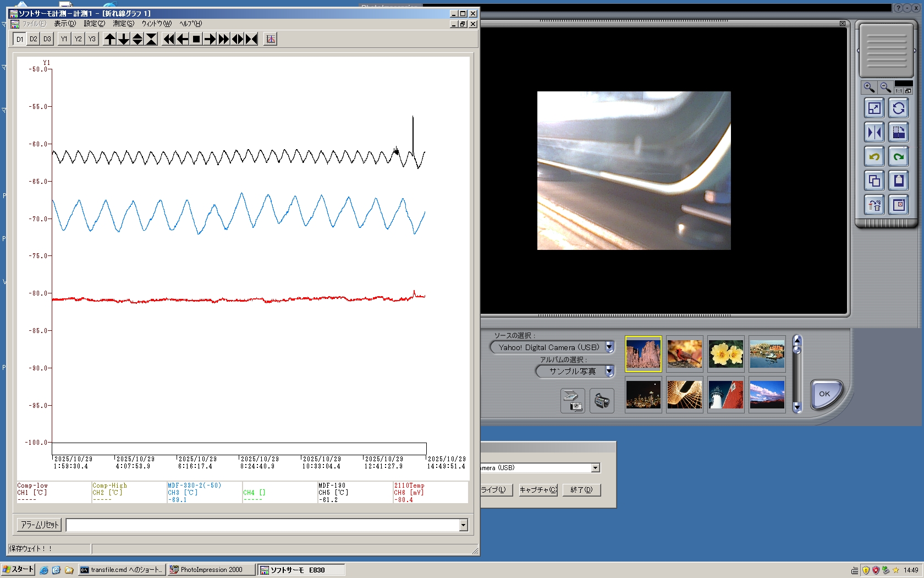The width and height of the screenshot is (924, 578).
Task: Click the green redo arrow icon
Action: 899,157
